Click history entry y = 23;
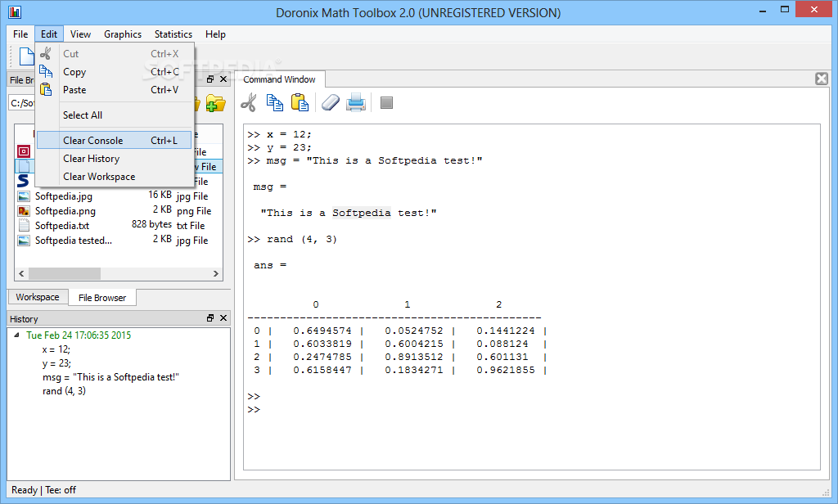The width and height of the screenshot is (838, 504). coord(56,363)
